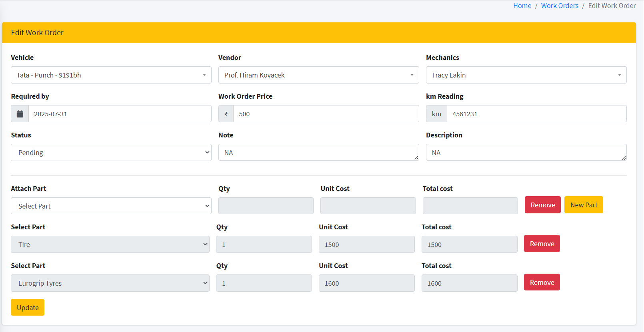Click Remove next to the Attach Part row
Viewport: 644px width, 332px height.
point(542,205)
